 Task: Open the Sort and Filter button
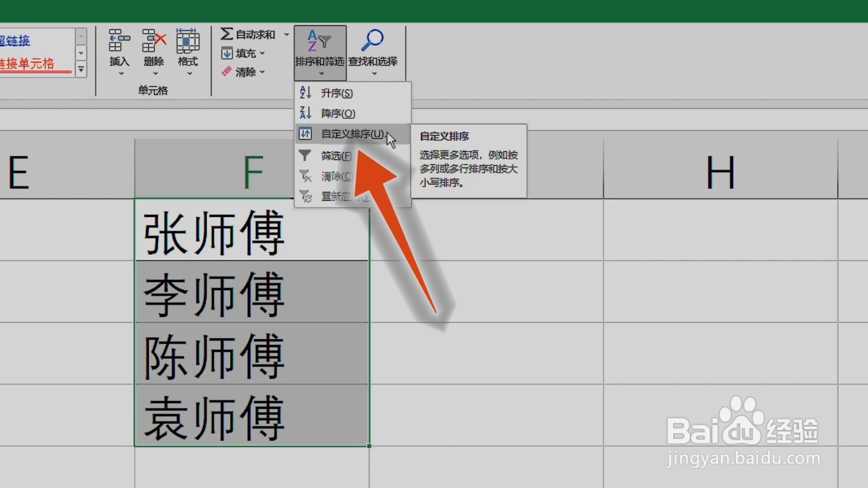coord(320,53)
